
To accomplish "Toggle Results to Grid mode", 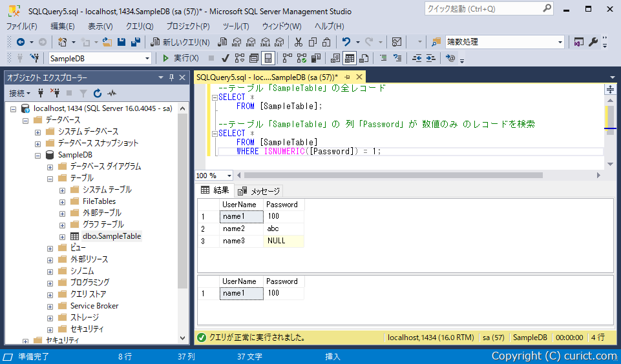I will [x=350, y=59].
